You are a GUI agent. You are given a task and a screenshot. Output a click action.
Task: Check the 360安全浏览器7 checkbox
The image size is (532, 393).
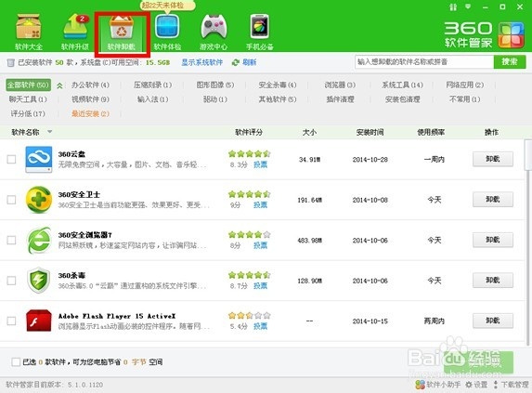tap(11, 240)
